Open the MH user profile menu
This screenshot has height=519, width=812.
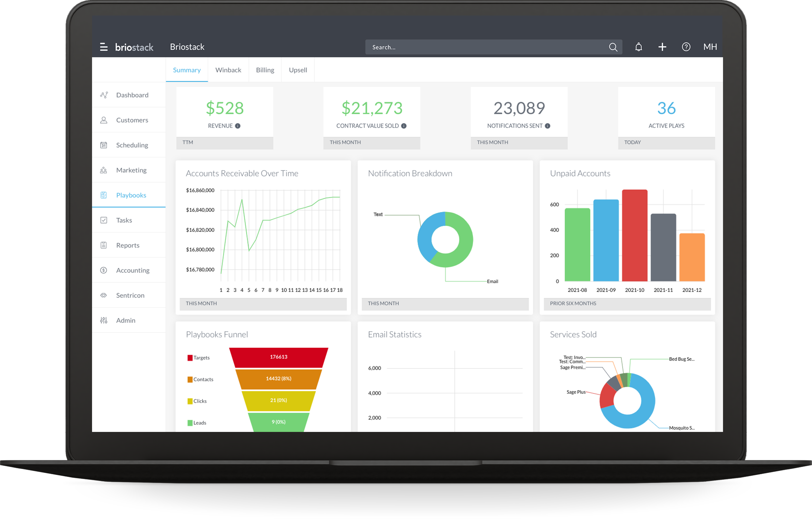point(710,47)
